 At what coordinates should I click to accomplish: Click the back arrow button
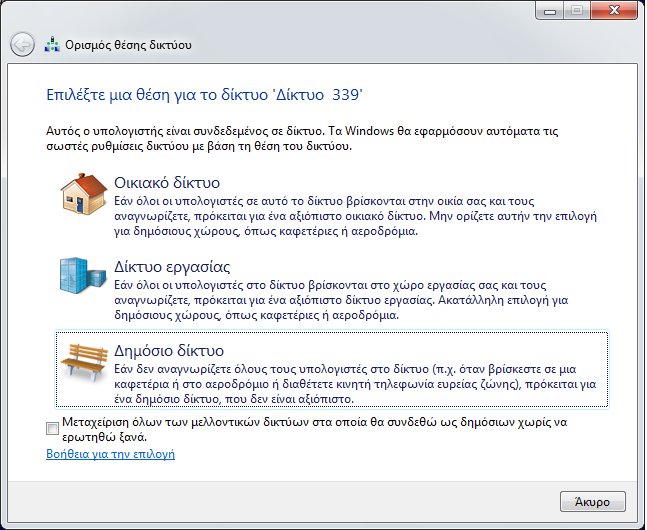tap(22, 45)
